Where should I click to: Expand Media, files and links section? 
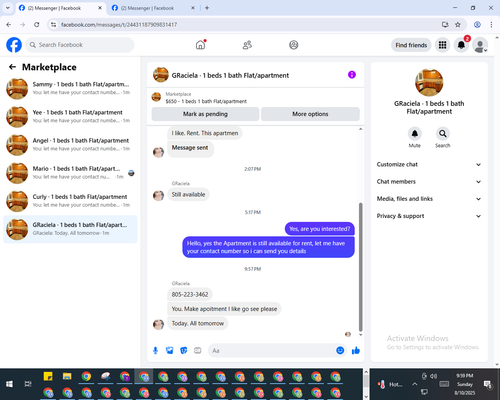point(429,199)
